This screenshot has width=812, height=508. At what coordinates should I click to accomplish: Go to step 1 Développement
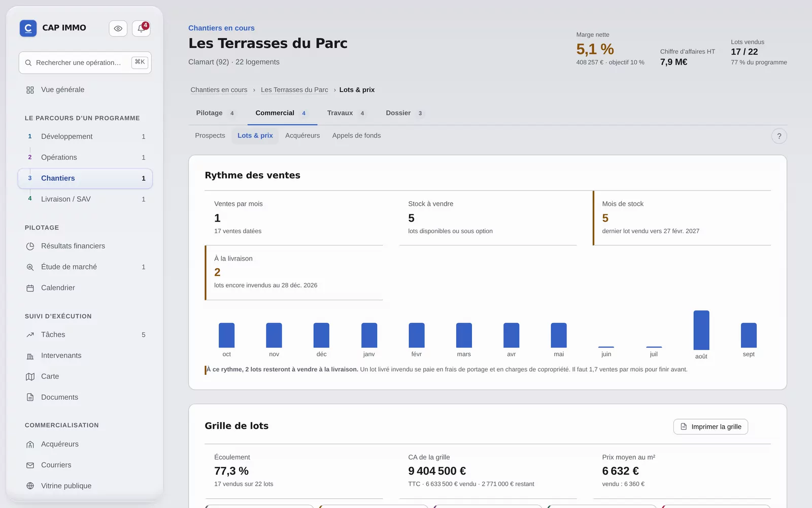coord(85,137)
